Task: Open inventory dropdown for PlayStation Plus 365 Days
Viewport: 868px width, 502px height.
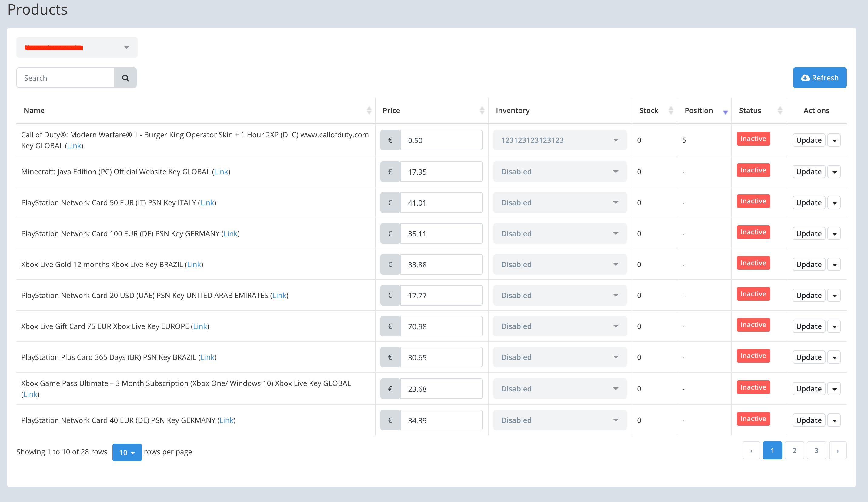Action: tap(560, 357)
